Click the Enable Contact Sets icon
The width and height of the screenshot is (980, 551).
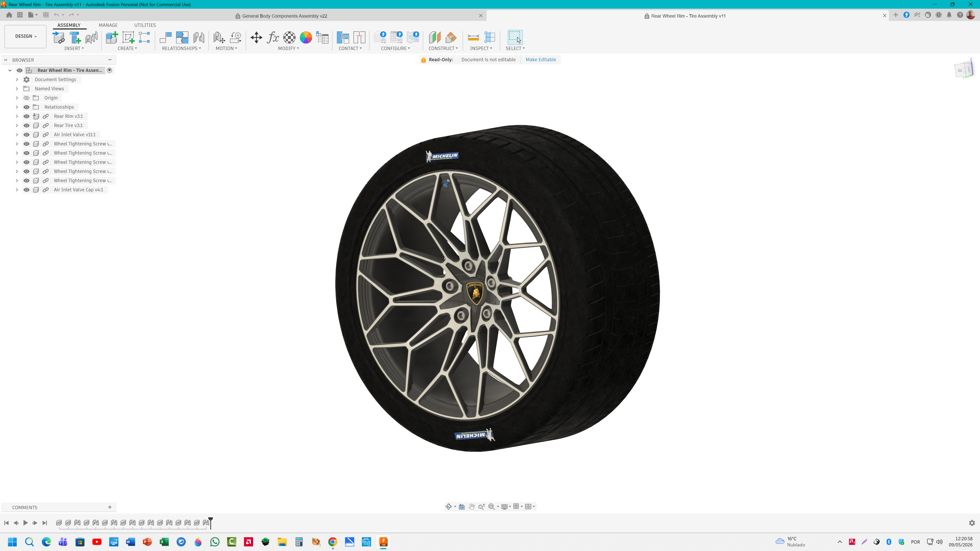pyautogui.click(x=343, y=37)
